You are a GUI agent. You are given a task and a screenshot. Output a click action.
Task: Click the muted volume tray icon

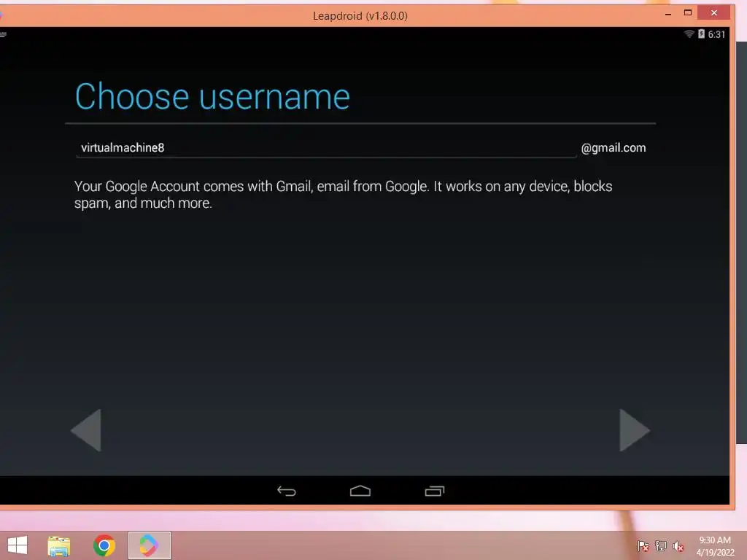tap(678, 546)
